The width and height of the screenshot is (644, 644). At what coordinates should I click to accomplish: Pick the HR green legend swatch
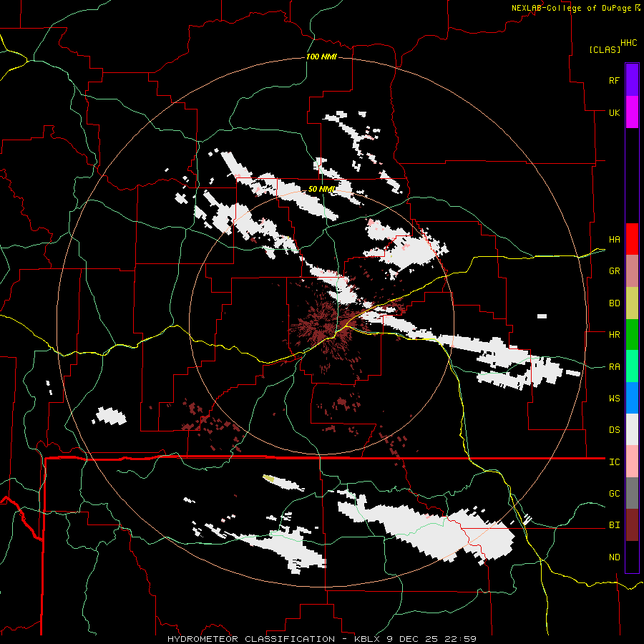pos(632,335)
